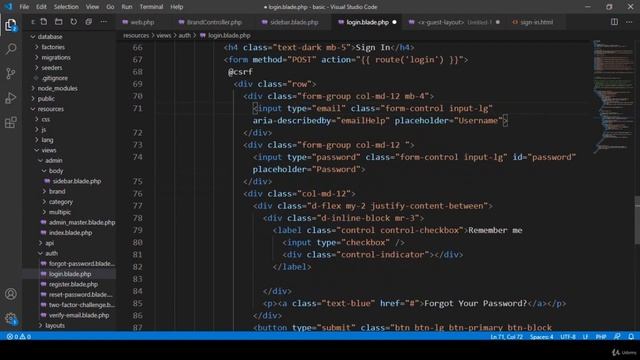The image size is (640, 360).
Task: Open the Accounts icon in activity bar
Action: click(11, 294)
